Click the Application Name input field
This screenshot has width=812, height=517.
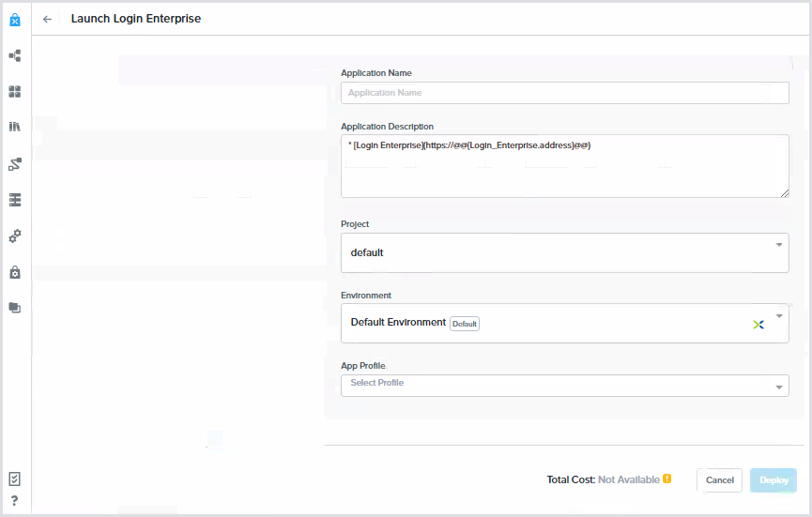point(564,93)
